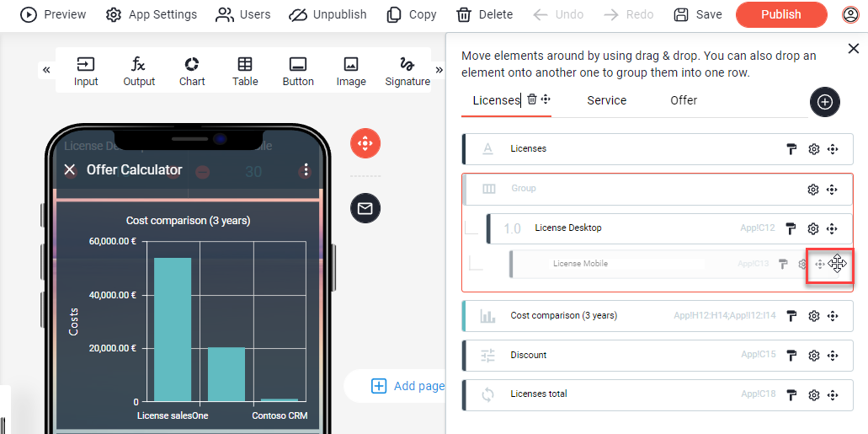
Task: Click the Copy button
Action: (412, 14)
